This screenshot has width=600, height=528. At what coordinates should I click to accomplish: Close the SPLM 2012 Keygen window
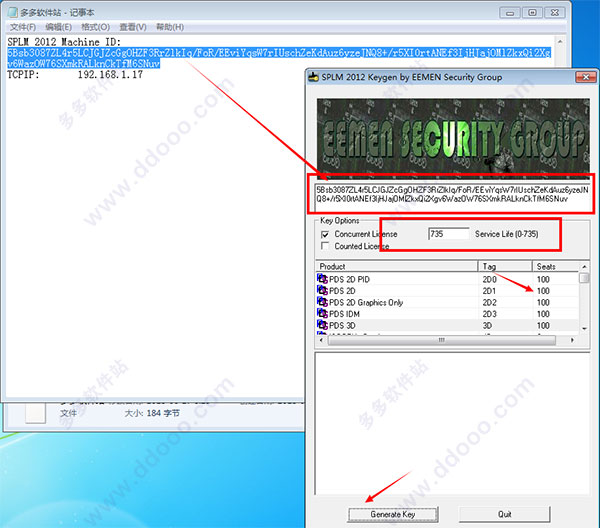586,77
